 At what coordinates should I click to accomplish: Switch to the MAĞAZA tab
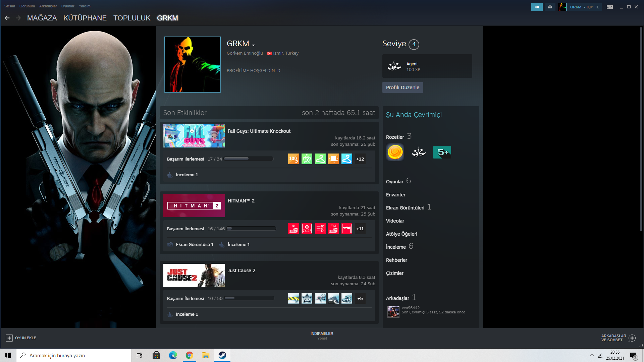[42, 18]
